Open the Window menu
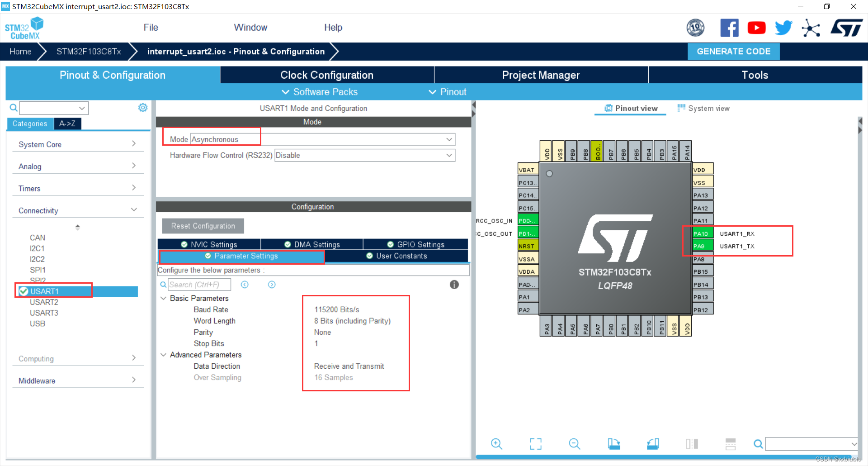Viewport: 868px width, 466px height. click(x=250, y=27)
